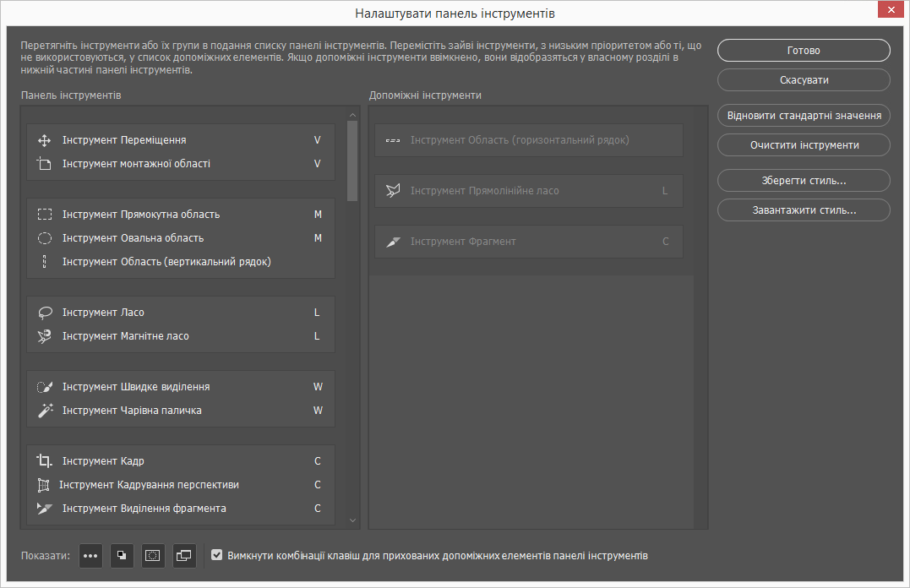Click the Lasso tool (Ласо) icon
The height and width of the screenshot is (588, 910).
coord(46,313)
